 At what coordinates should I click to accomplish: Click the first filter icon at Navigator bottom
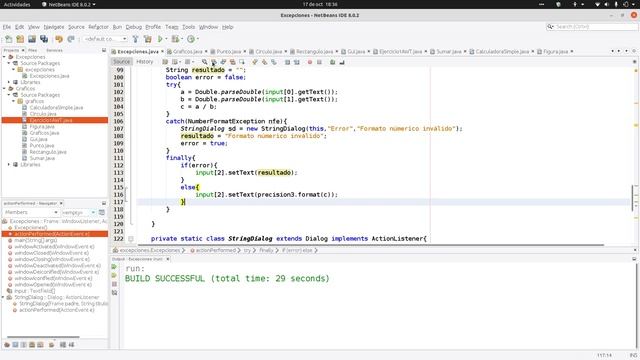(x=7, y=345)
